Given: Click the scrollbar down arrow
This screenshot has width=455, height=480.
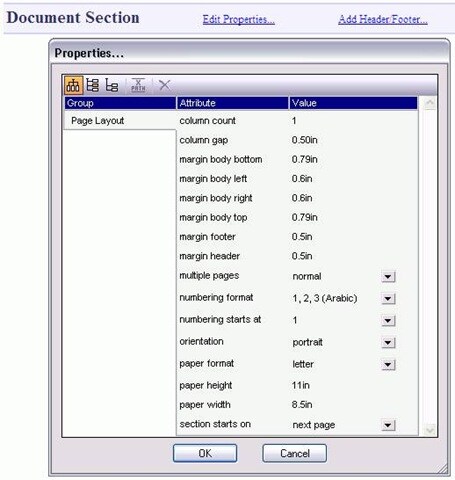Looking at the screenshot, I should coord(430,429).
